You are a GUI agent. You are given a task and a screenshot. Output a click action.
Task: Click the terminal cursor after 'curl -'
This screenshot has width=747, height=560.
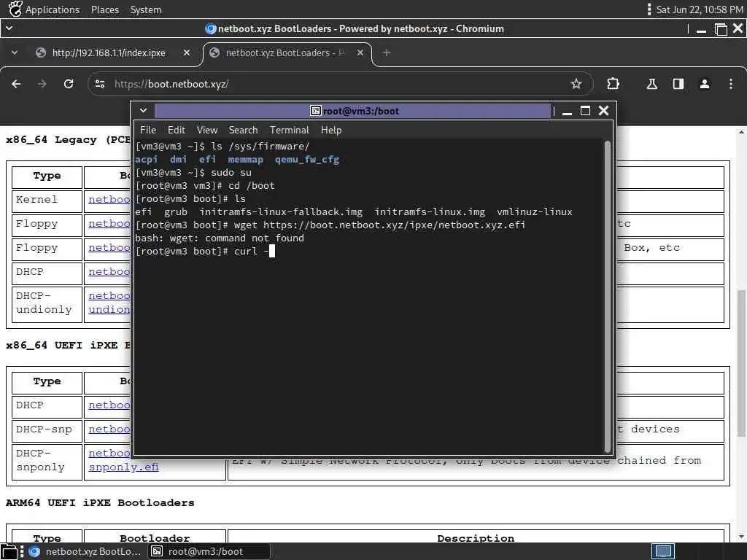pos(272,251)
